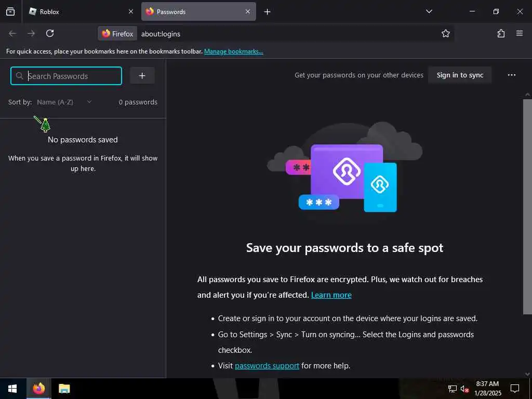Screen dimensions: 532x399
Task: Add a new password with plus button
Action: (142, 76)
